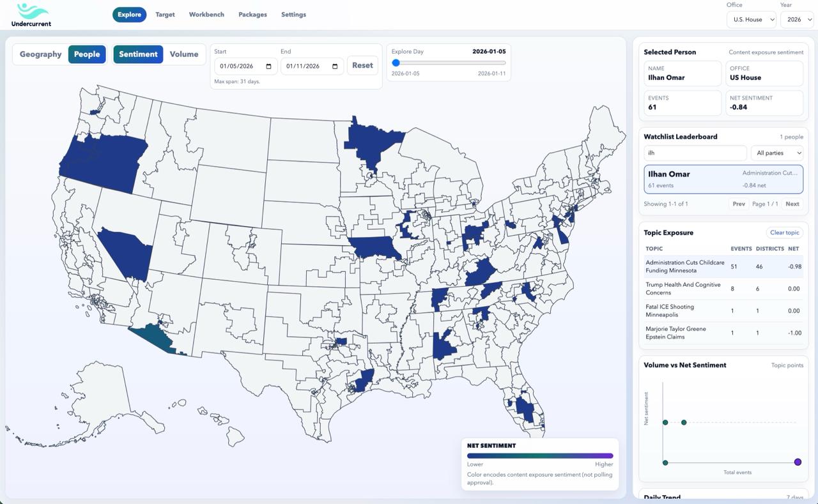Open the End date calendar picker
Screen dimensions: 818x504
(335, 66)
